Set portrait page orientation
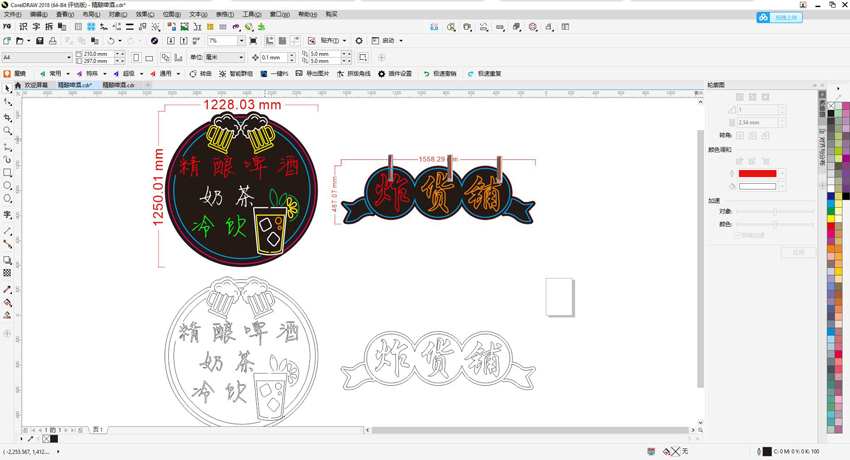This screenshot has height=460, width=850. click(136, 57)
